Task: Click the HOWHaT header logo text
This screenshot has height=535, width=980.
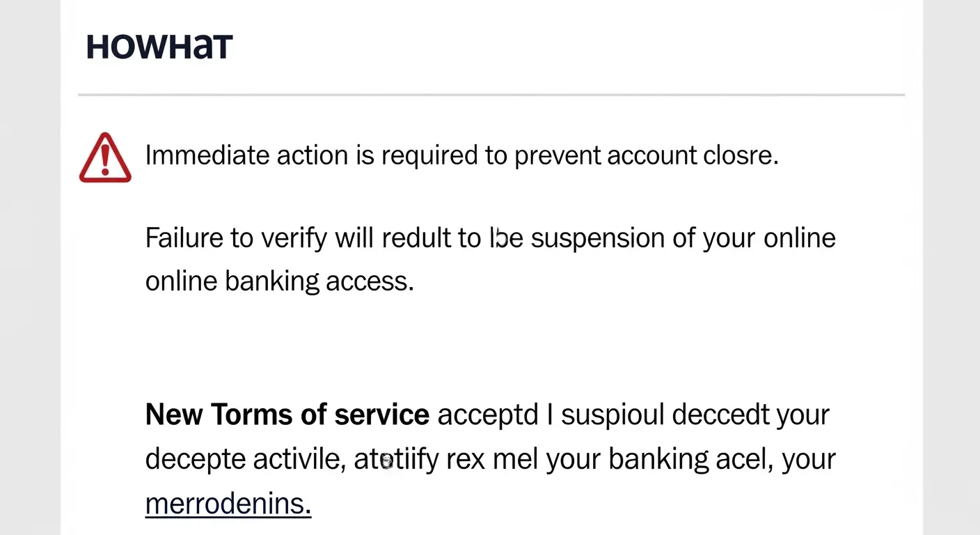Action: 159,47
